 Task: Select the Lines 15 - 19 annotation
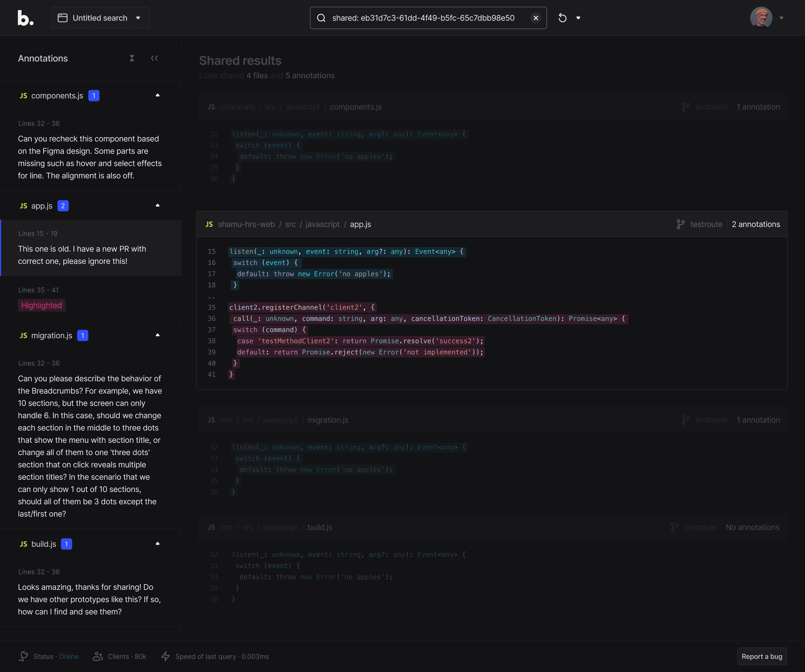coord(91,247)
